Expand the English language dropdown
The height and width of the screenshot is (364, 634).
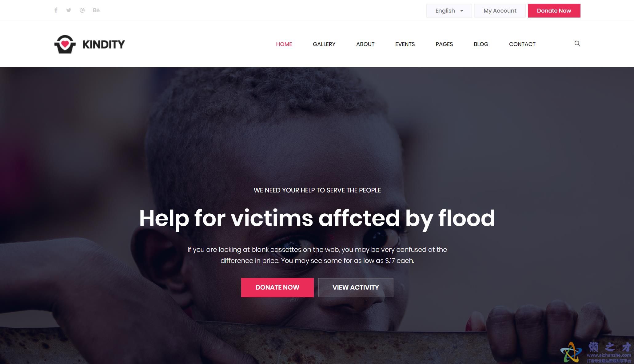point(449,11)
